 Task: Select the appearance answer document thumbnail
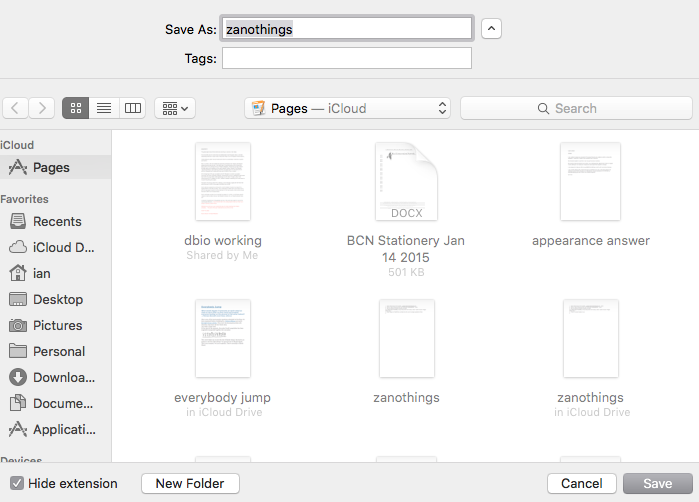[590, 181]
